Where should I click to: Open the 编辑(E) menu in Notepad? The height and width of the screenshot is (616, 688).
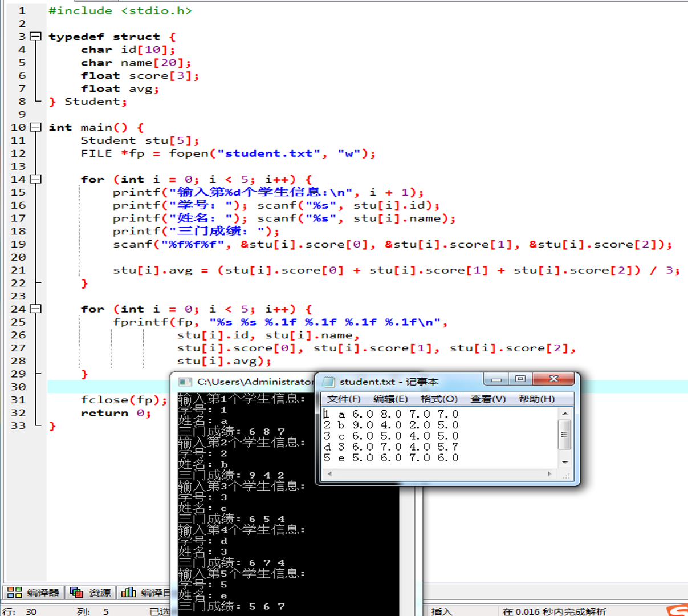point(390,399)
